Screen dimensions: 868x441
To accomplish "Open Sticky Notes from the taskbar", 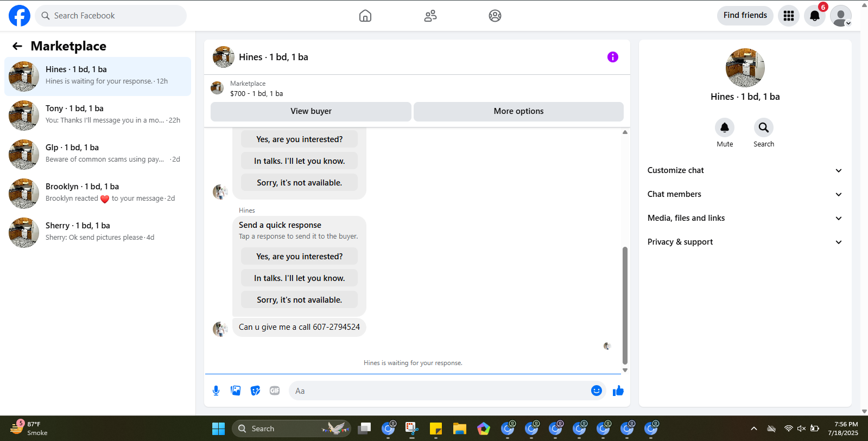I will (436, 429).
